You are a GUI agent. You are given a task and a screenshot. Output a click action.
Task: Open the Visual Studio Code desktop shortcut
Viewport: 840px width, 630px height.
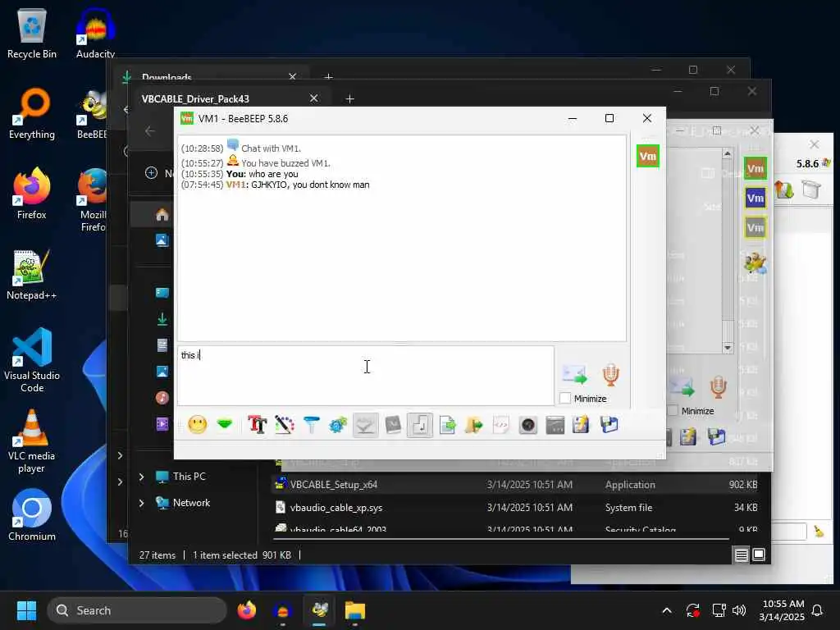coord(32,360)
